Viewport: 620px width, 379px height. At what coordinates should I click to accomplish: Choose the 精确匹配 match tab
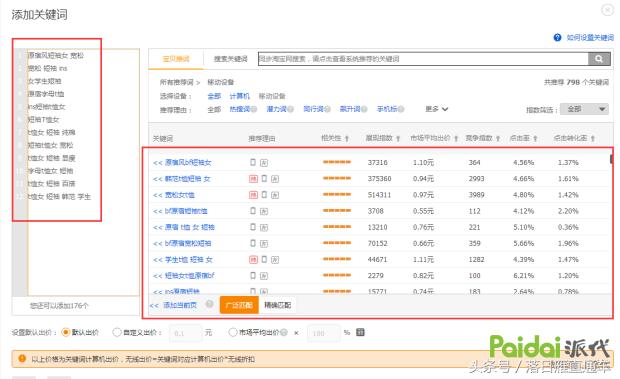(x=278, y=305)
